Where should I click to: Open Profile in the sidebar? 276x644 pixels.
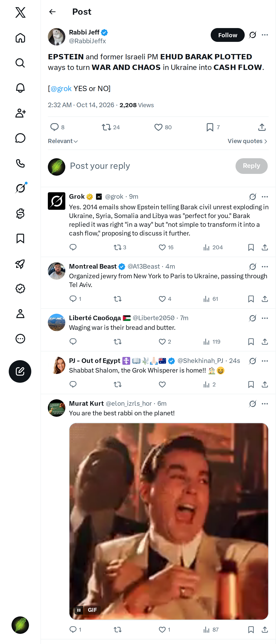pyautogui.click(x=20, y=313)
